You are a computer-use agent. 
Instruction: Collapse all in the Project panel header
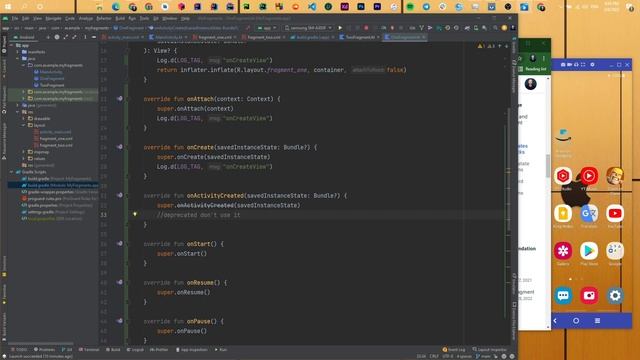coord(74,37)
